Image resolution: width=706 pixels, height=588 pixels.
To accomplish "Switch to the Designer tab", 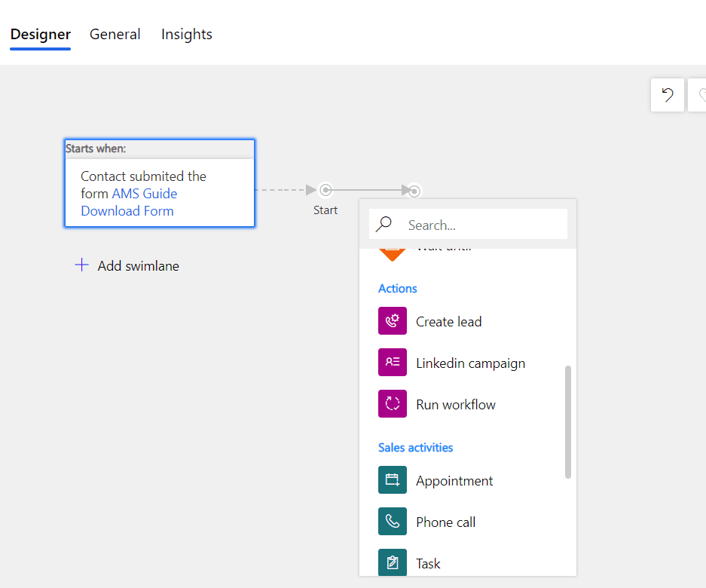I will [x=41, y=35].
